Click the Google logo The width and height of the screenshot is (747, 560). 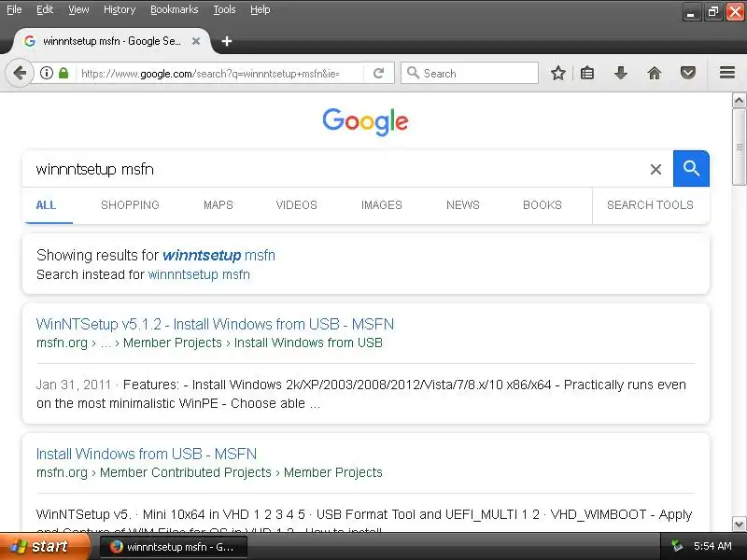click(365, 121)
